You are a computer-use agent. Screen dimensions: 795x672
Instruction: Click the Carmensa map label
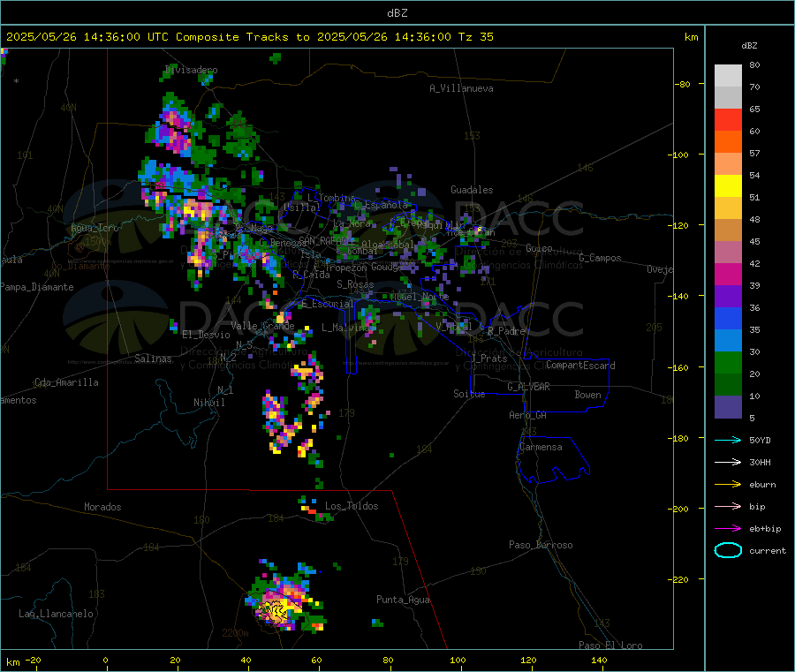coord(541,447)
